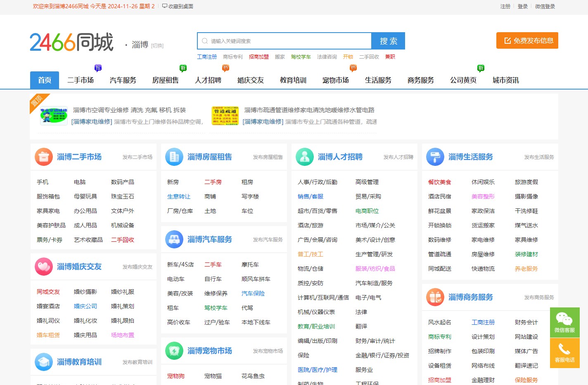Click the 发布生活服务 link
Image resolution: width=588 pixels, height=385 pixels.
539,157
